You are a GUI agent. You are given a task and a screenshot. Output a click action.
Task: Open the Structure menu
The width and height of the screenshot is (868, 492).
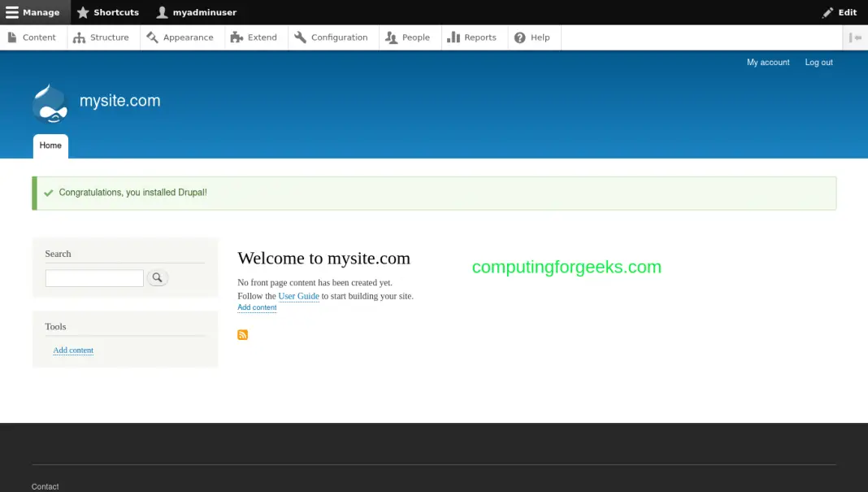[x=102, y=37]
